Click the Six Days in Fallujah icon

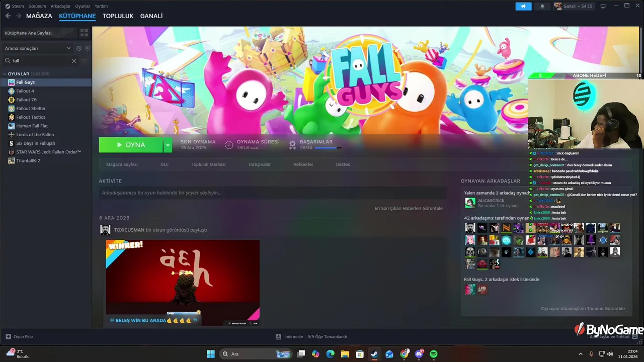(x=12, y=143)
